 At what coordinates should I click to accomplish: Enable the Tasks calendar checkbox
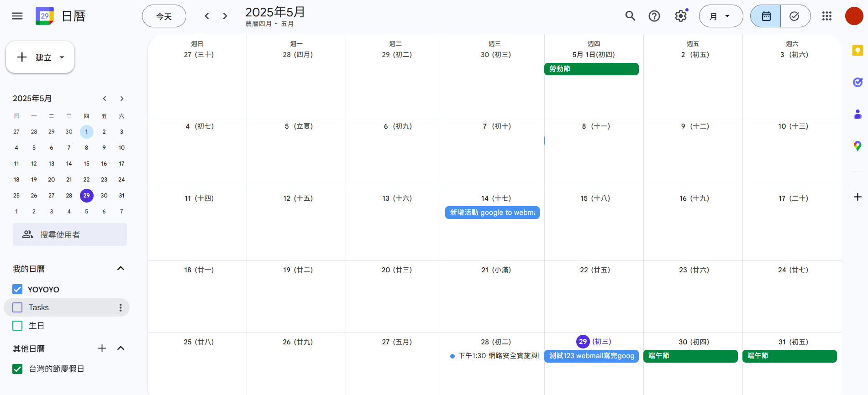click(x=17, y=307)
